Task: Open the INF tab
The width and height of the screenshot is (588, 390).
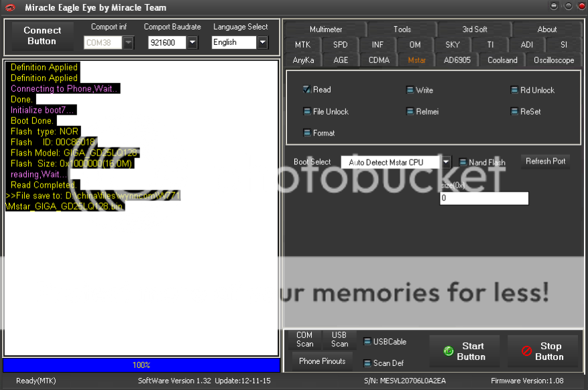Action: (377, 45)
